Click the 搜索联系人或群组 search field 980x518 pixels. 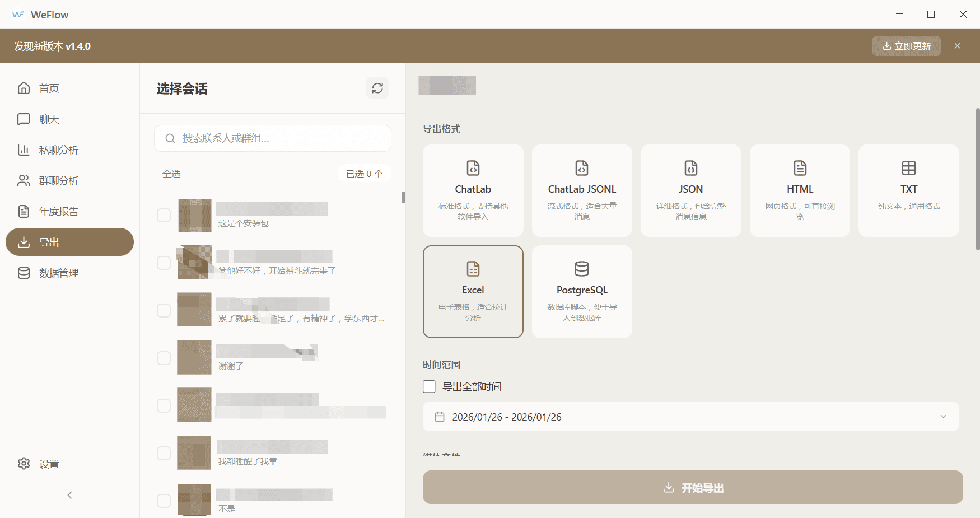pyautogui.click(x=273, y=138)
